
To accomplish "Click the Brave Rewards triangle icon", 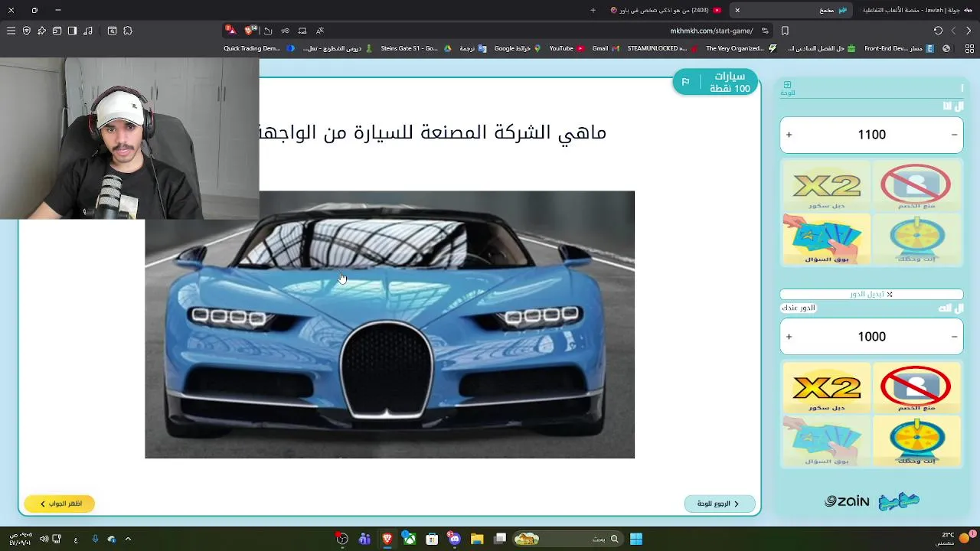I will tap(230, 31).
